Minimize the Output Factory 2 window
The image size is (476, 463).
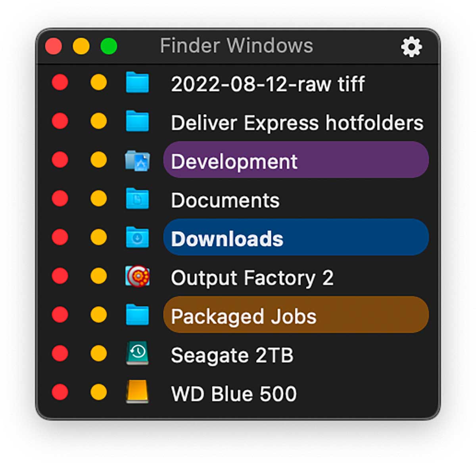pos(98,276)
